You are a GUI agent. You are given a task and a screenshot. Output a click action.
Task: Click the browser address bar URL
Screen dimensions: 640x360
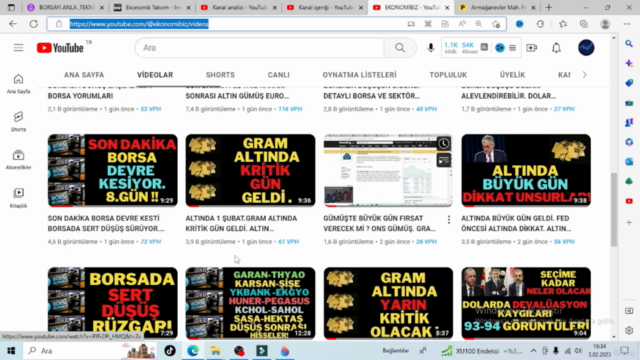click(x=139, y=24)
